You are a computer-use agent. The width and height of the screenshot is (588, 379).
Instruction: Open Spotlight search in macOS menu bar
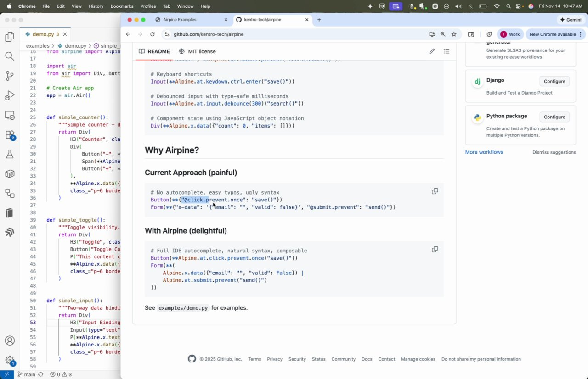coord(509,6)
